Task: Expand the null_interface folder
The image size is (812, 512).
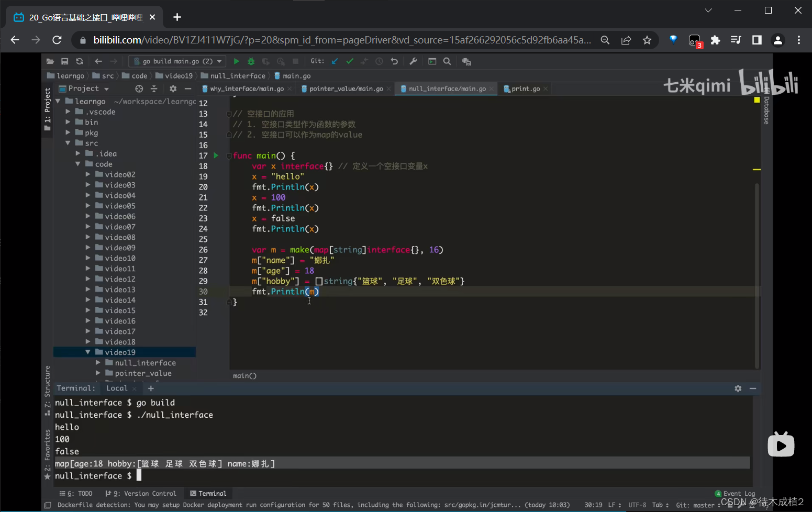Action: click(98, 363)
